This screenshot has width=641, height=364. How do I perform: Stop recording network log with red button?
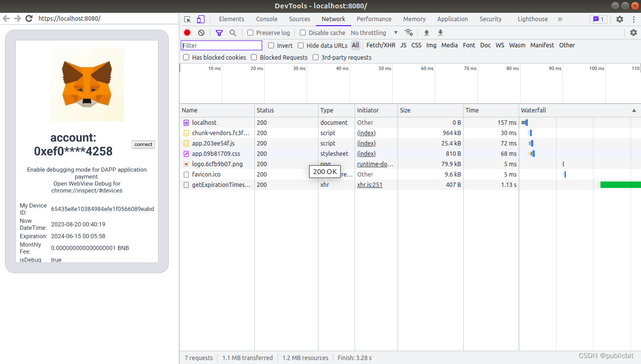[x=187, y=33]
